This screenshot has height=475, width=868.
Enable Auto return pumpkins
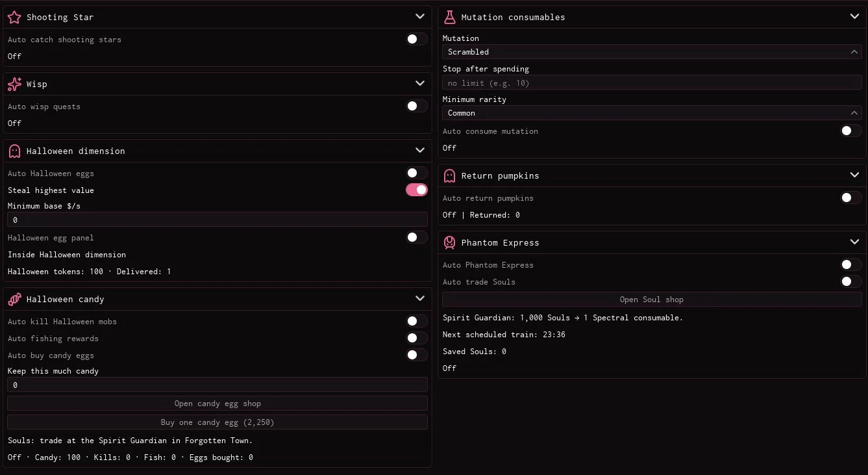click(851, 198)
